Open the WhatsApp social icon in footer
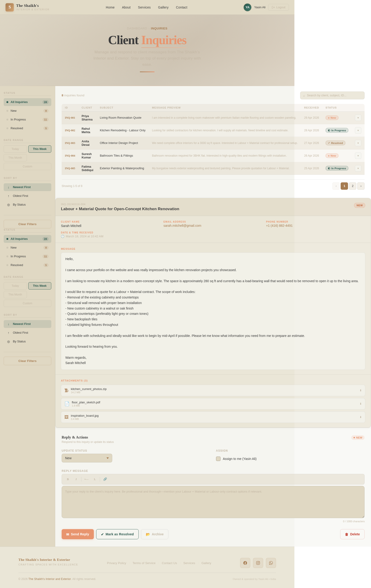371x588 pixels. pyautogui.click(x=271, y=563)
